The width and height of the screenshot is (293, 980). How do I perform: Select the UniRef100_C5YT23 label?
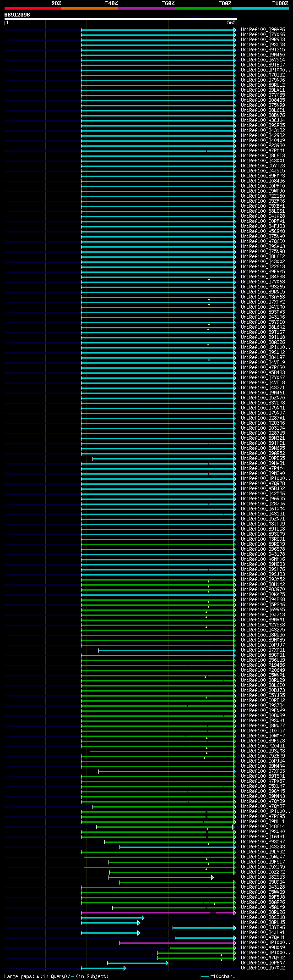[263, 166]
